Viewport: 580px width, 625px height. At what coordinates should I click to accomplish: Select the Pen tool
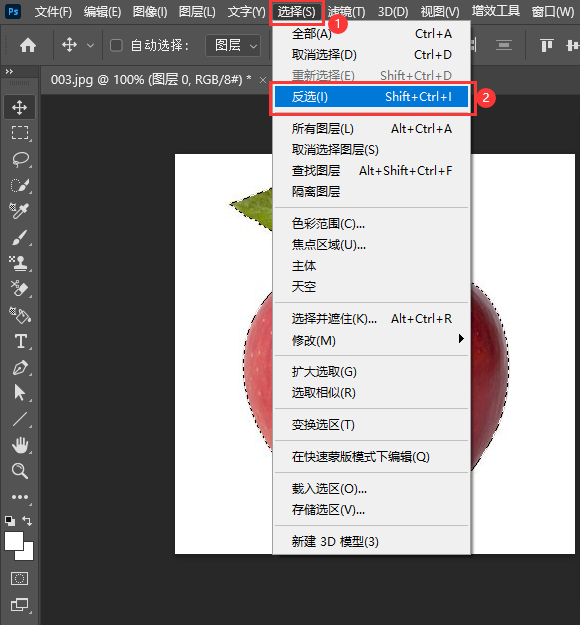tap(20, 368)
